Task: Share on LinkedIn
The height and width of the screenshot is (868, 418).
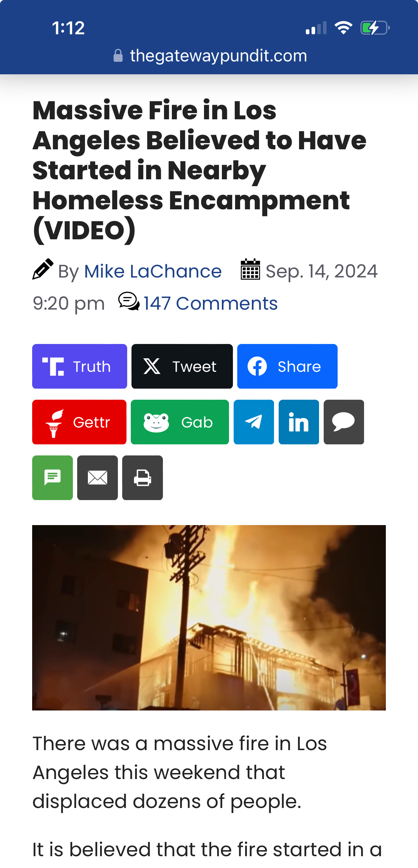Action: 299,422
